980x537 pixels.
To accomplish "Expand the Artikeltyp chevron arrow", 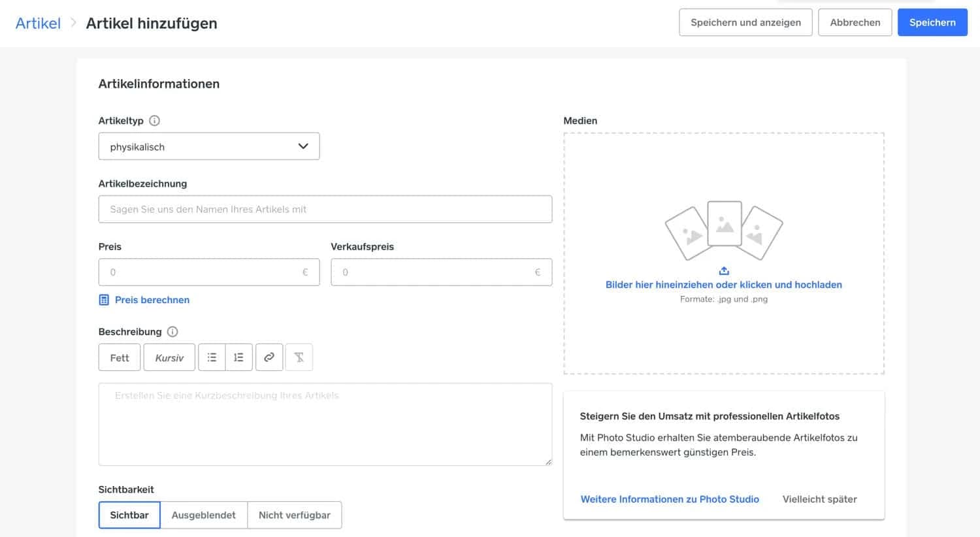I will point(302,146).
